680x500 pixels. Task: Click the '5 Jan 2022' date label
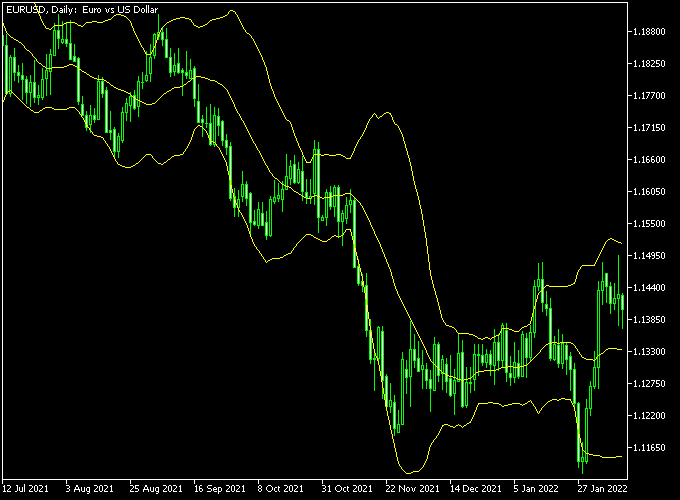536,489
